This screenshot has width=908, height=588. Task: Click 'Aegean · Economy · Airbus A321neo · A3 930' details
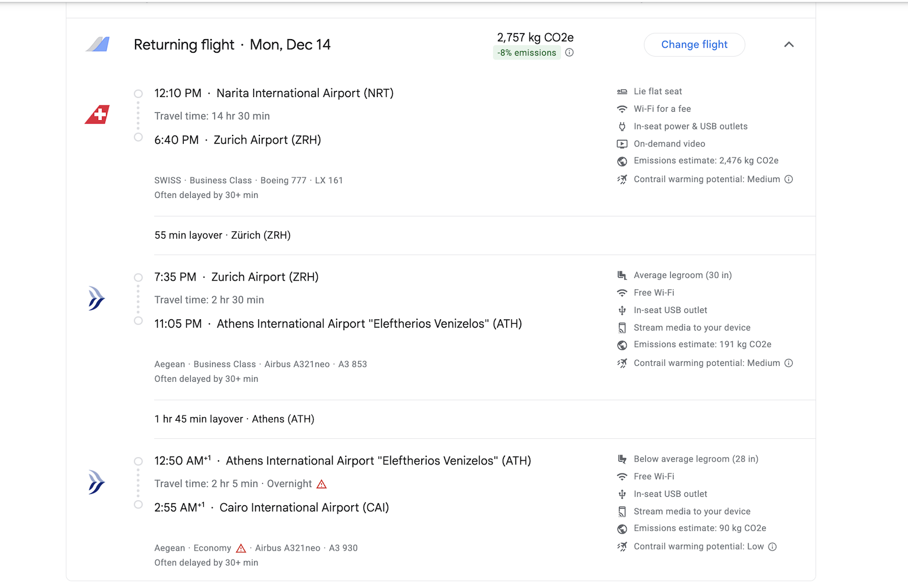tap(256, 548)
